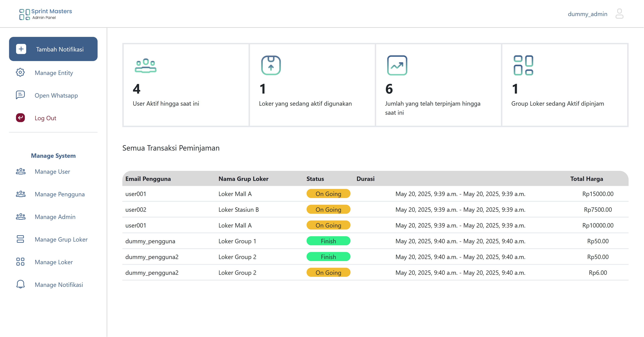Click the trending chart icon on Jumlah card
644x337 pixels.
pyautogui.click(x=397, y=65)
